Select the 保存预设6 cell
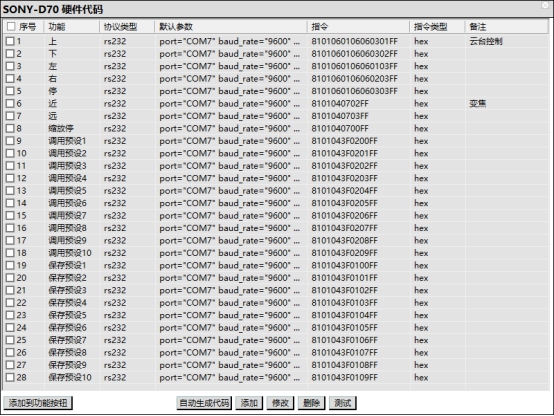 coord(67,328)
